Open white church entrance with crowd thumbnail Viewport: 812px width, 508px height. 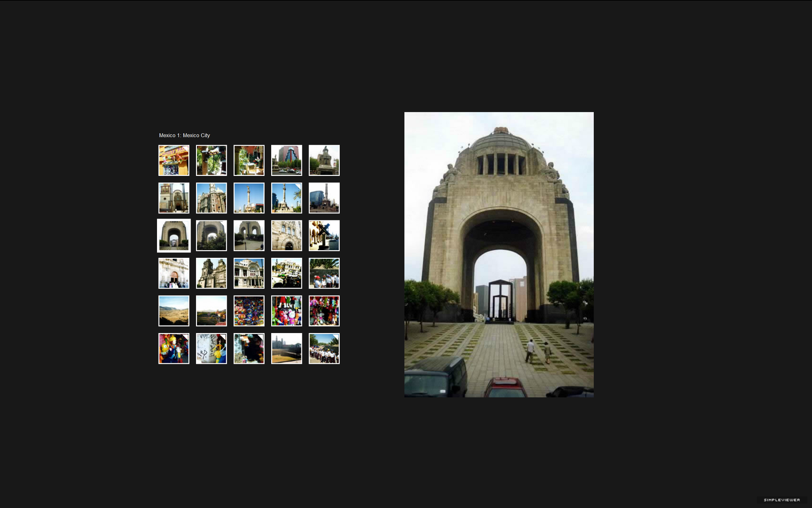click(x=174, y=273)
